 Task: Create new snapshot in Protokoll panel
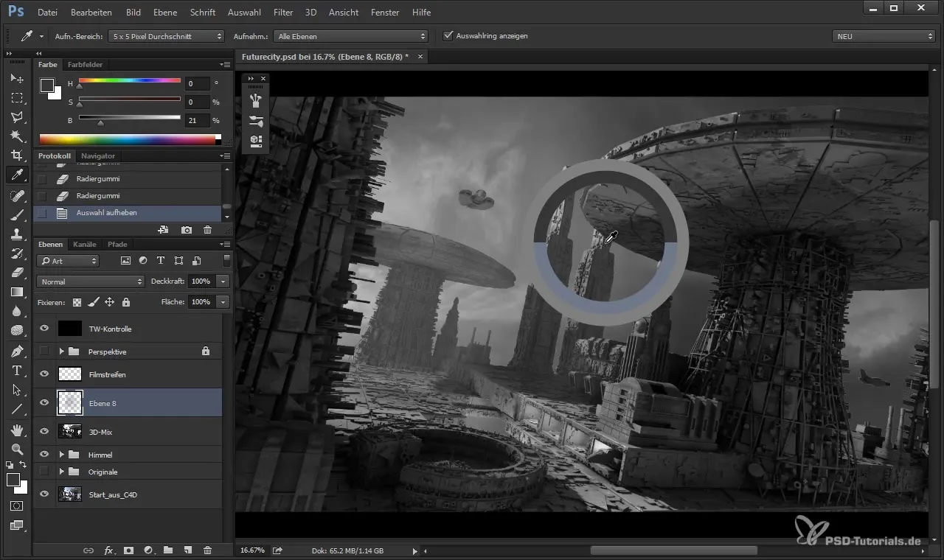(x=187, y=230)
